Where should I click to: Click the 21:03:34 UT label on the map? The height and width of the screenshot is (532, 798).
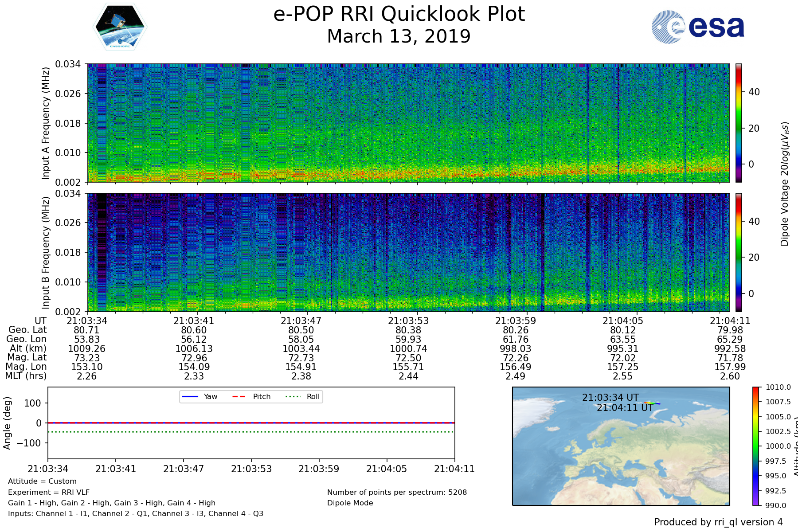pos(610,398)
